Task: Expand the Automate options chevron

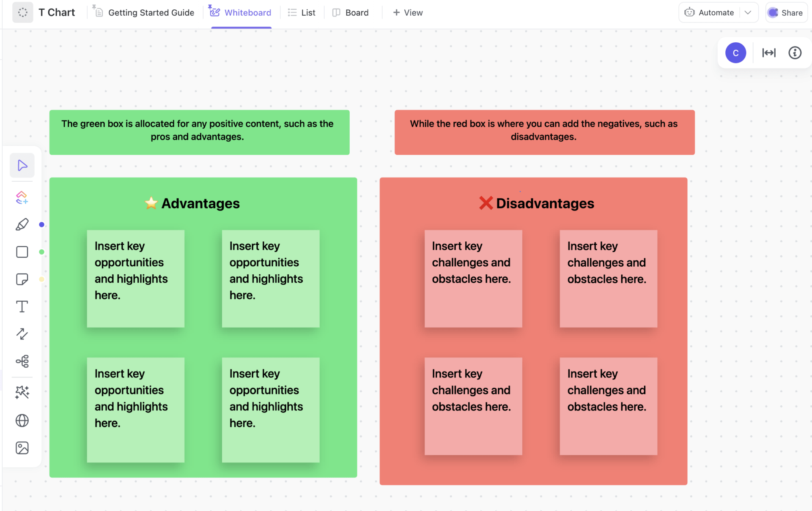Action: (x=749, y=12)
